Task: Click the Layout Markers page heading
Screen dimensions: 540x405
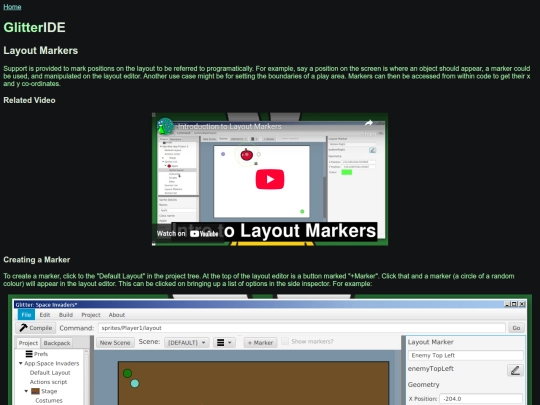Action: 41,51
